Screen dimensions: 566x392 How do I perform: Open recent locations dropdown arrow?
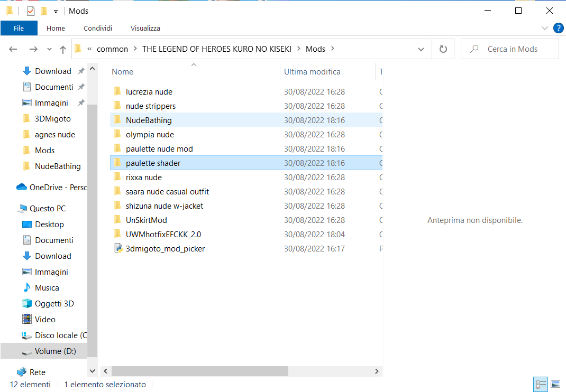tap(49, 49)
